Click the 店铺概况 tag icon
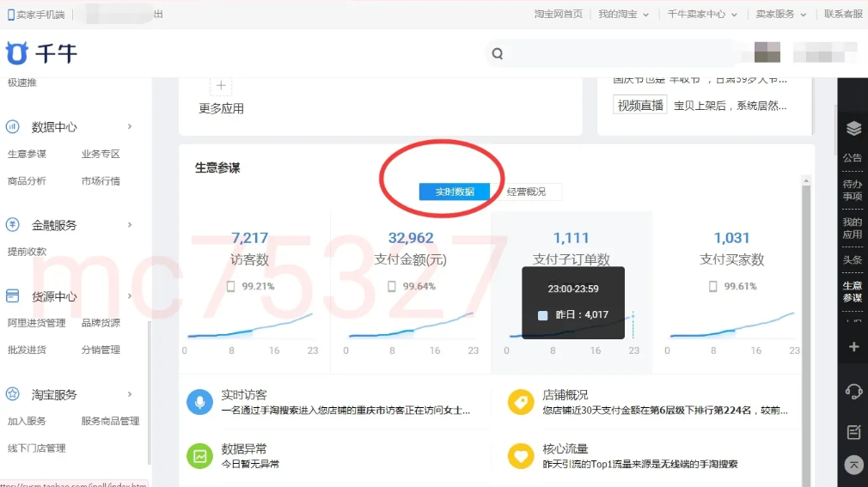This screenshot has height=487, width=868. tap(521, 402)
